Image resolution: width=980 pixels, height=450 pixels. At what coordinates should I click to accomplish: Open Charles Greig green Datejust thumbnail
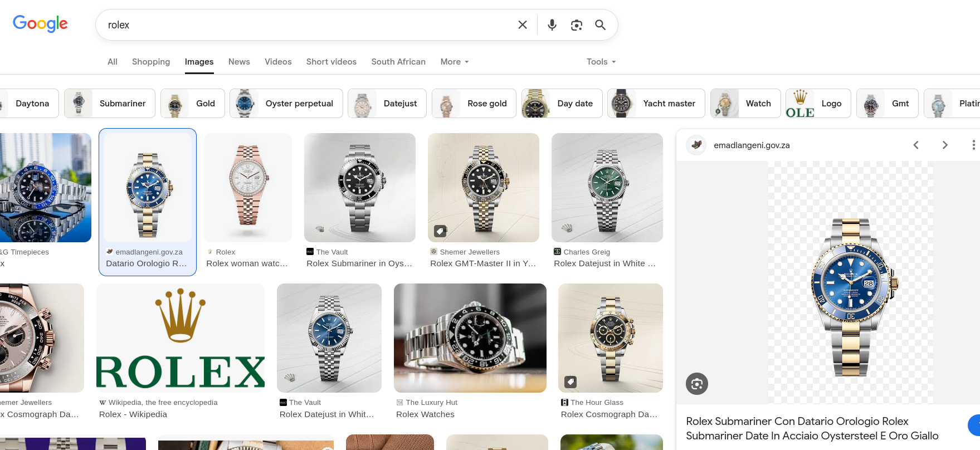click(607, 188)
